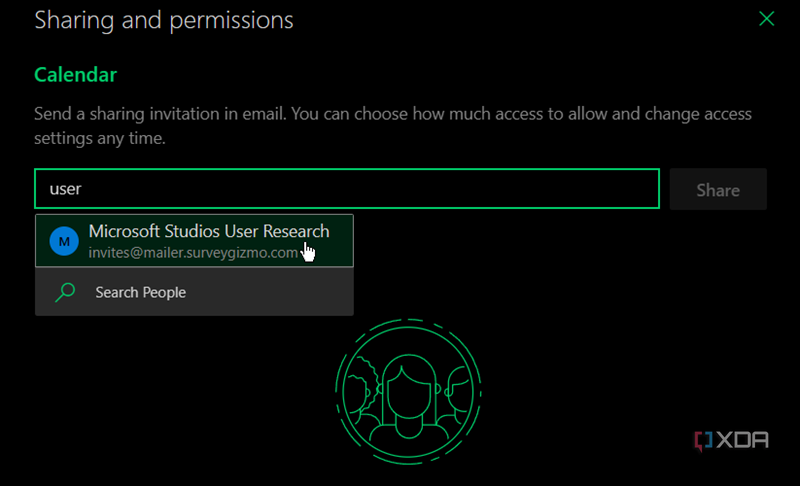The image size is (800, 486).
Task: Click the magnifier icon beside Search People
Action: coord(65,292)
